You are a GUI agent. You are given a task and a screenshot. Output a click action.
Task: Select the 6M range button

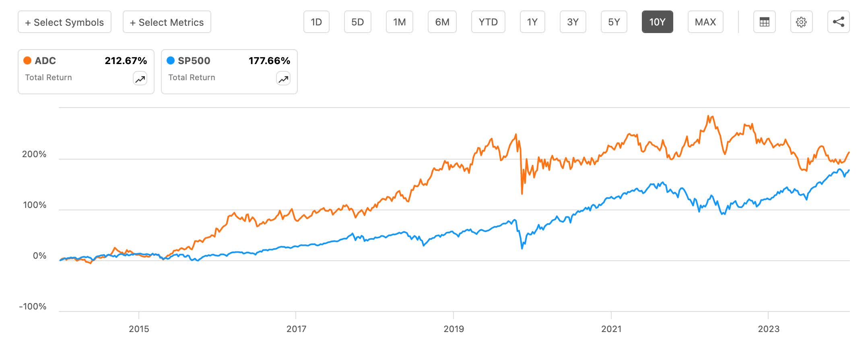(442, 22)
